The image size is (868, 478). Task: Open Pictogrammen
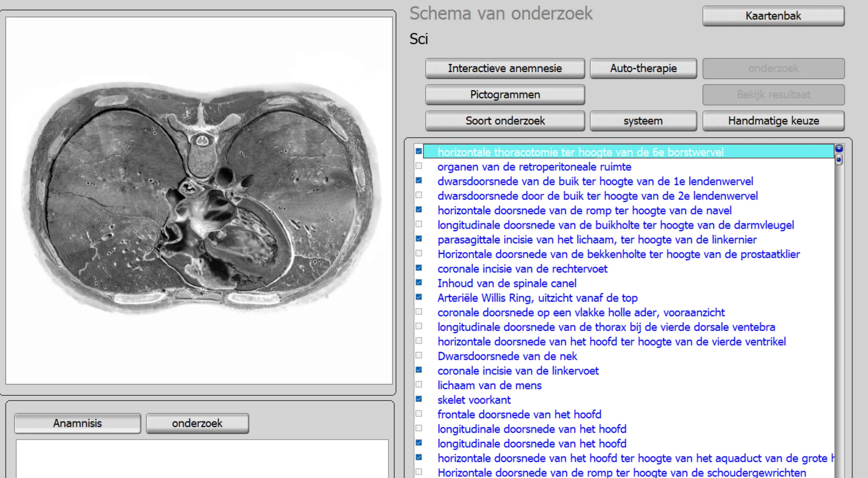pos(505,94)
